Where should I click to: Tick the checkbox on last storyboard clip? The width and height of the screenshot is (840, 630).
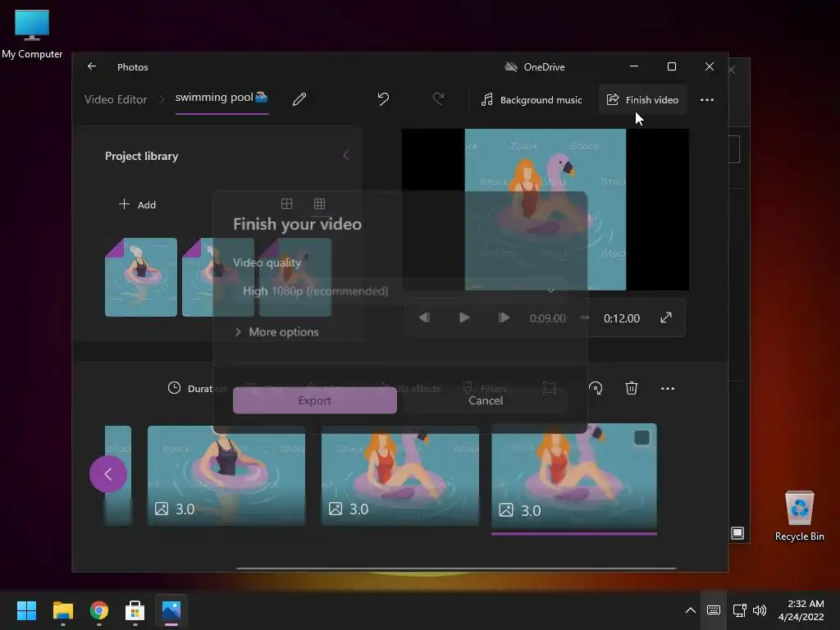641,438
